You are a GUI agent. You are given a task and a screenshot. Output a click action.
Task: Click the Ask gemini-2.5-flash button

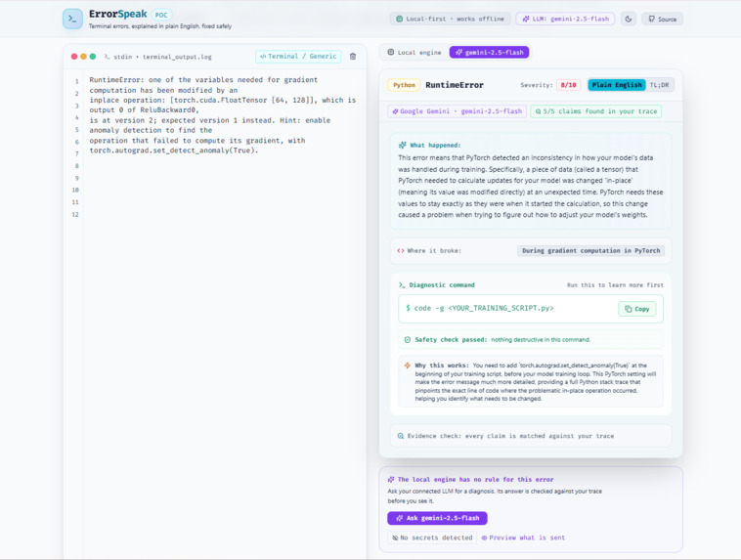pyautogui.click(x=437, y=518)
